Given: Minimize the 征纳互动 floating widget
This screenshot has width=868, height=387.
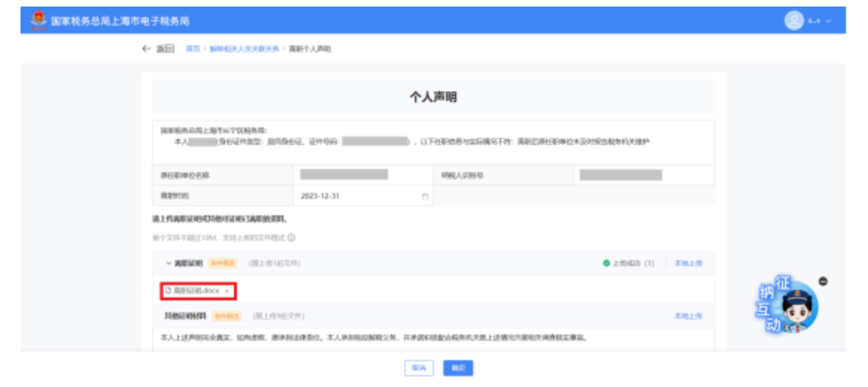Looking at the screenshot, I should pos(822,281).
